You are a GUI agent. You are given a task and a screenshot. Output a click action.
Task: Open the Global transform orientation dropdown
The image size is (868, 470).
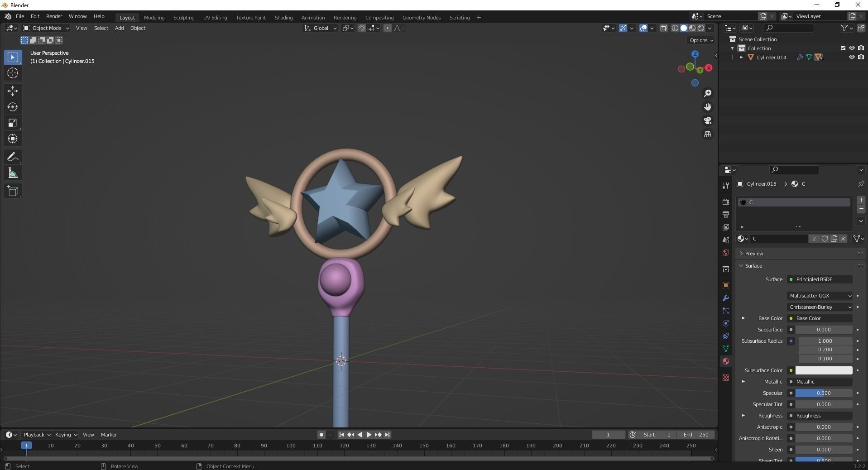(321, 28)
